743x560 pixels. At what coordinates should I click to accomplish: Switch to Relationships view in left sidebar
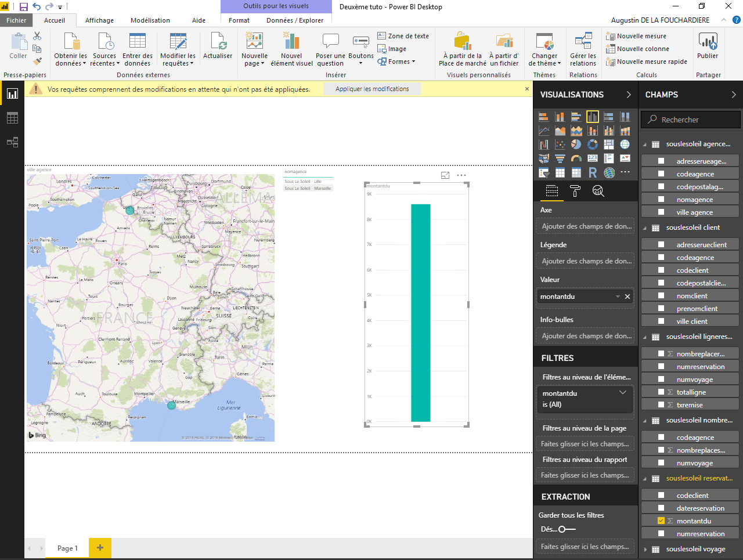(12, 142)
